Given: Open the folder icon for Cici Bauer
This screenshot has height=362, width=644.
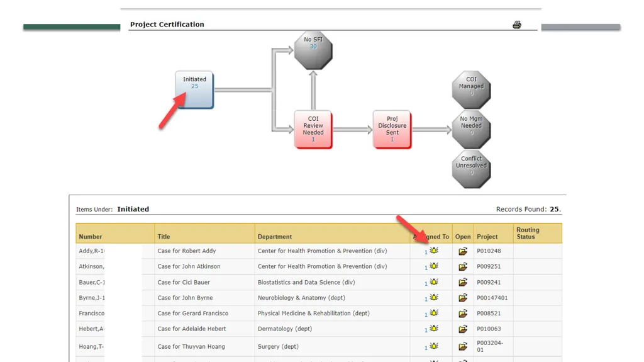Looking at the screenshot, I should (x=463, y=282).
